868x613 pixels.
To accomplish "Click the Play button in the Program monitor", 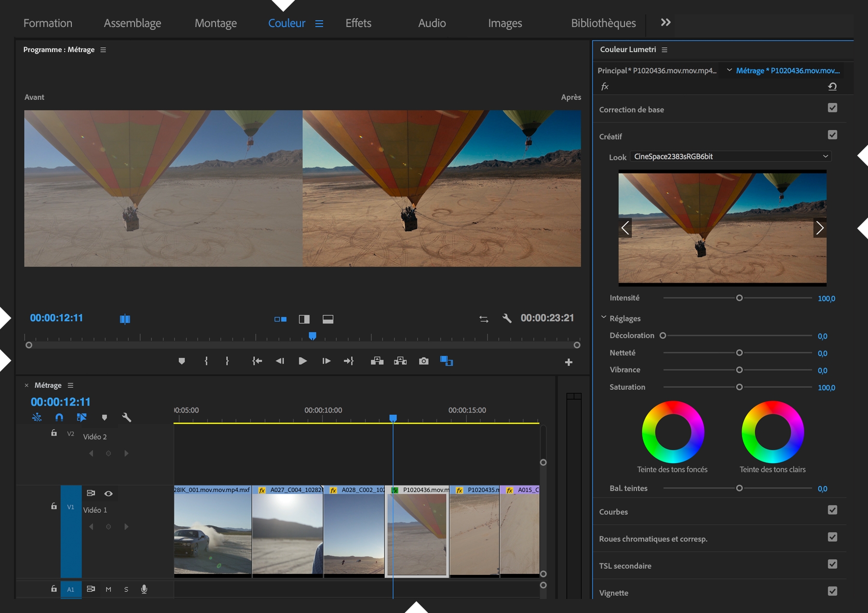I will tap(302, 361).
